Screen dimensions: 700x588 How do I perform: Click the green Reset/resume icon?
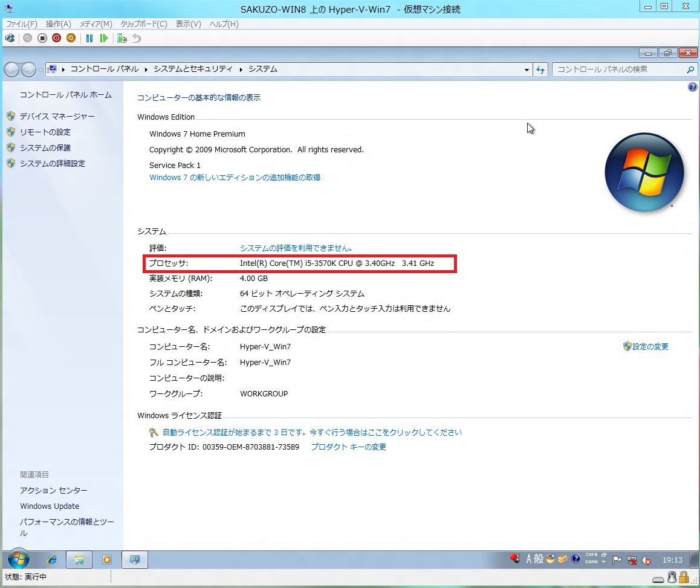104,39
